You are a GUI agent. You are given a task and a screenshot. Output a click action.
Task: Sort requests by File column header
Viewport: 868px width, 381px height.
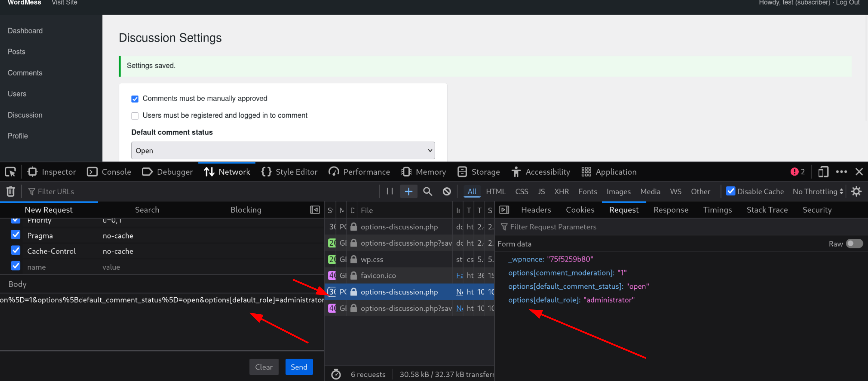point(404,210)
